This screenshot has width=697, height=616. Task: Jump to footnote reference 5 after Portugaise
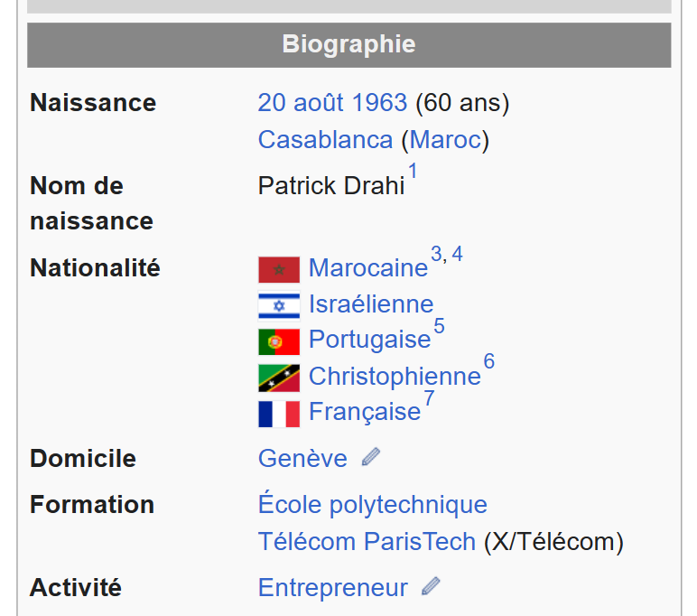439,326
